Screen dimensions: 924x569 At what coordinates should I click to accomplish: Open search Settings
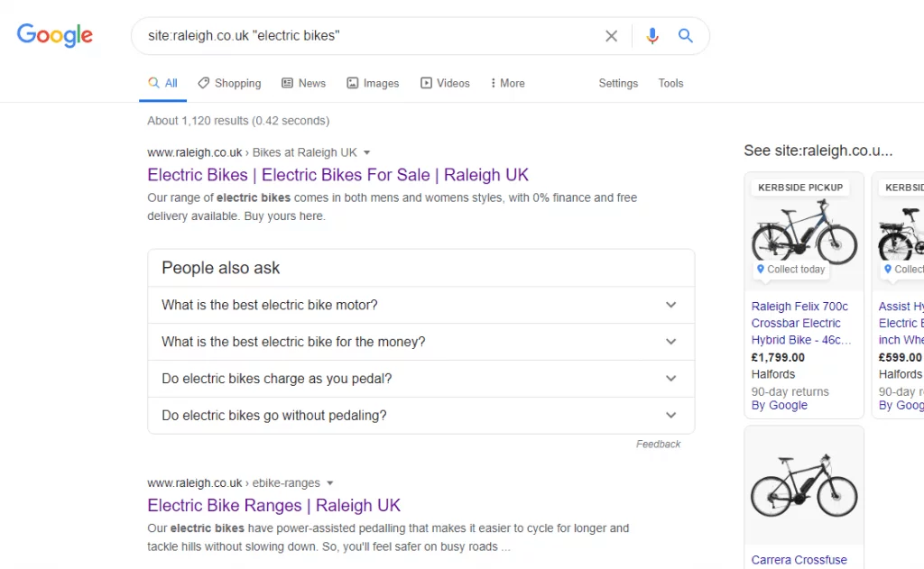click(618, 83)
